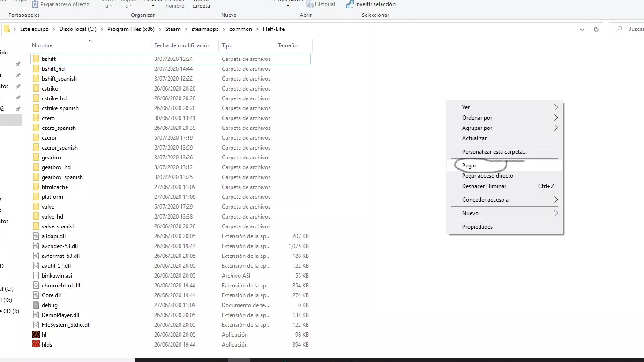Open Agrupar por in the context menu
The height and width of the screenshot is (362, 644).
point(505,128)
